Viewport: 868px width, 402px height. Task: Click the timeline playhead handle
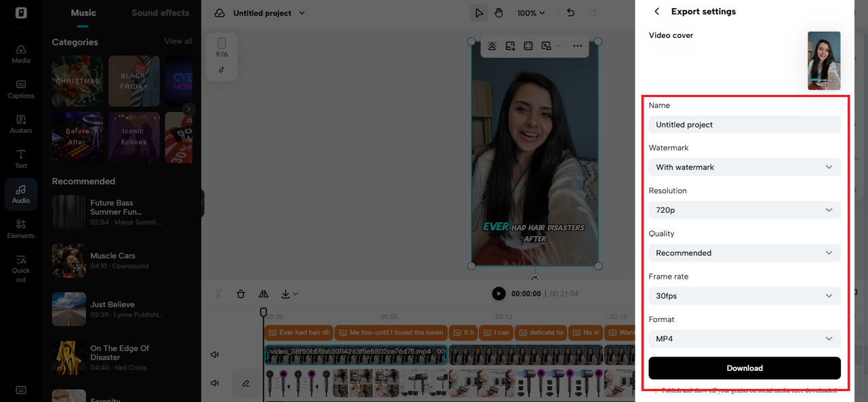263,313
